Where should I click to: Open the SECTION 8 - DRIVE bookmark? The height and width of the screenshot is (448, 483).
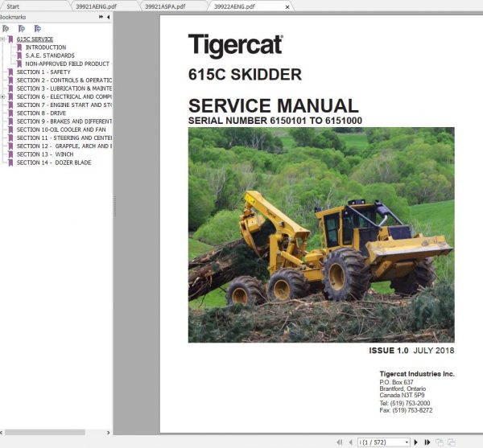pyautogui.click(x=41, y=113)
